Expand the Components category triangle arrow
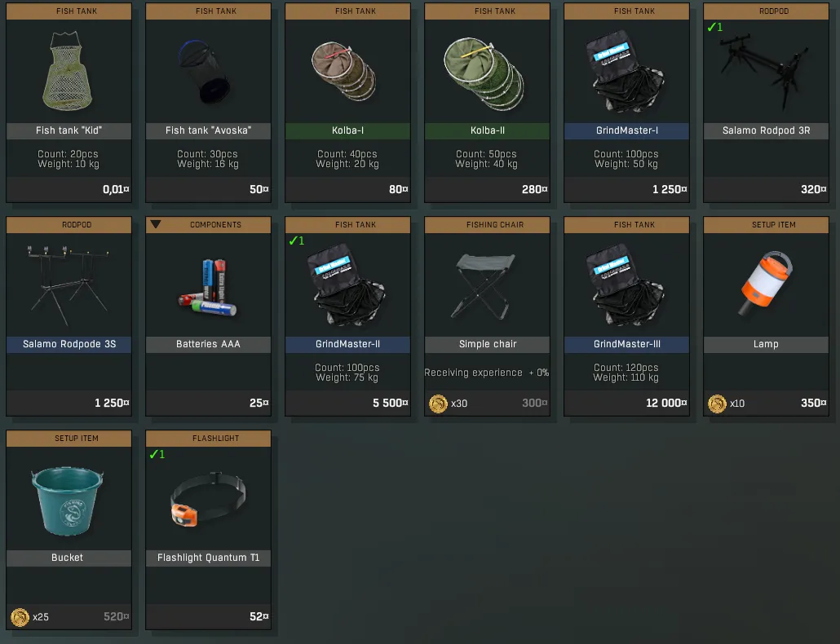The height and width of the screenshot is (644, 840). [x=155, y=224]
